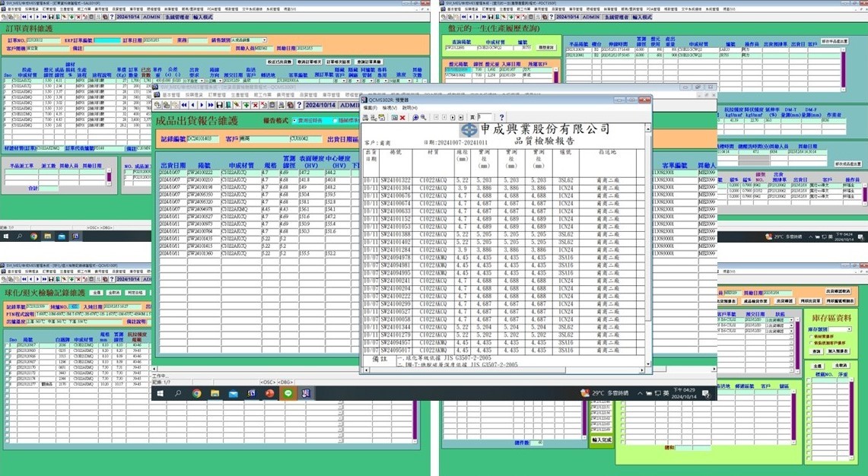Click 校正已出貨數 button in 訂單資料維護
Screen dimensions: 868x476
coord(279,62)
